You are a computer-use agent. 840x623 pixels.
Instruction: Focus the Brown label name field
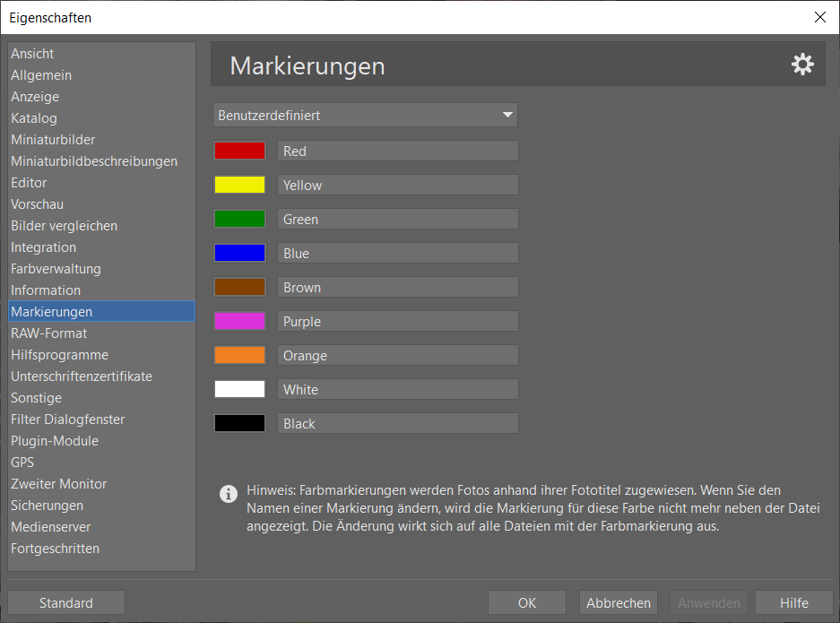point(397,287)
